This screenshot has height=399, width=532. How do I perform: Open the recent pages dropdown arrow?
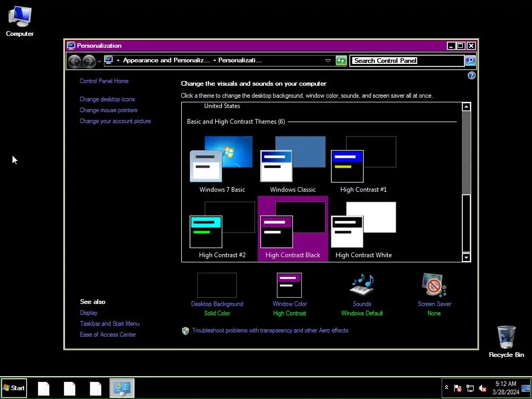tap(99, 61)
